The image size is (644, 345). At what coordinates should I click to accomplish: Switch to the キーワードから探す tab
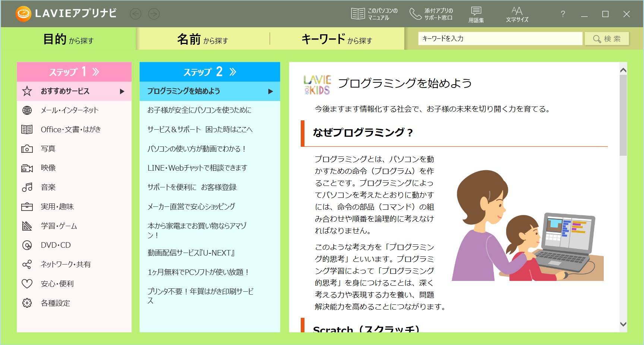click(337, 38)
